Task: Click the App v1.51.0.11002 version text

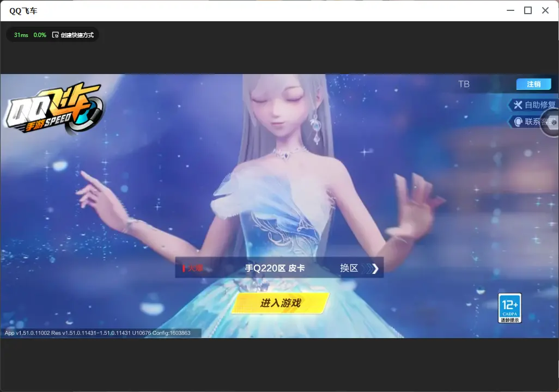Action: coord(98,333)
